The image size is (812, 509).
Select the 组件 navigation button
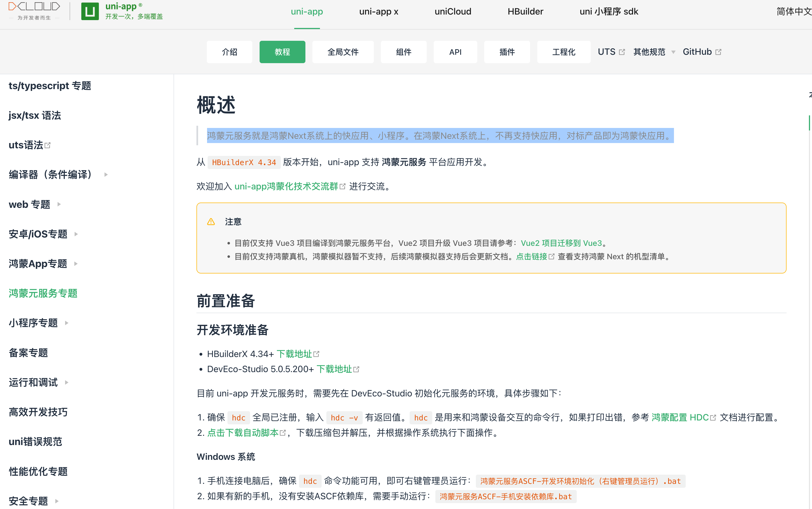[x=404, y=52]
